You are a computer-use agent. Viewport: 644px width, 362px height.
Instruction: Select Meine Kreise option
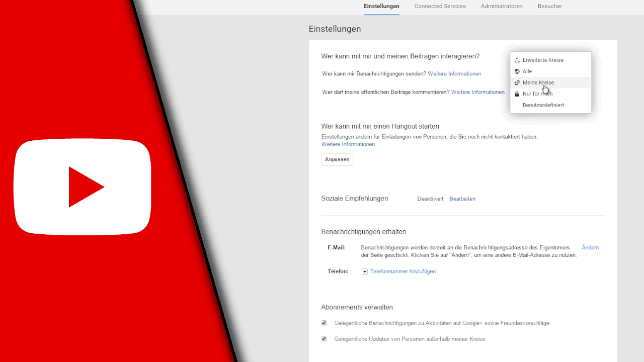[551, 82]
